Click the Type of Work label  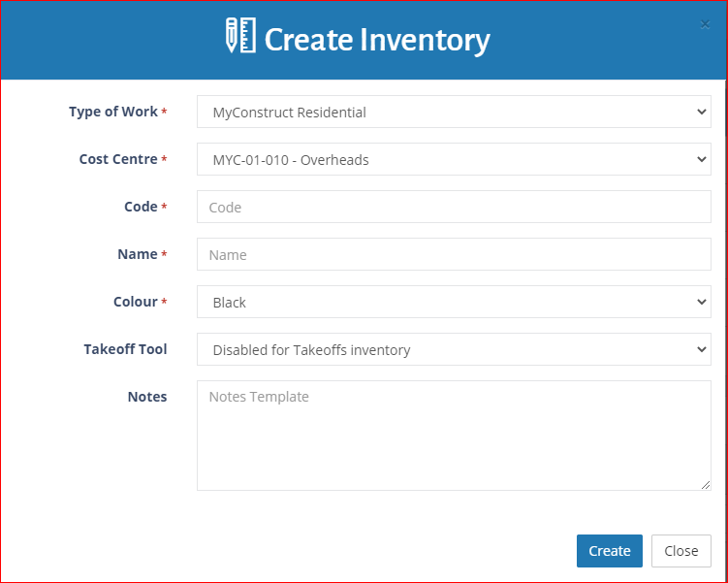(113, 112)
